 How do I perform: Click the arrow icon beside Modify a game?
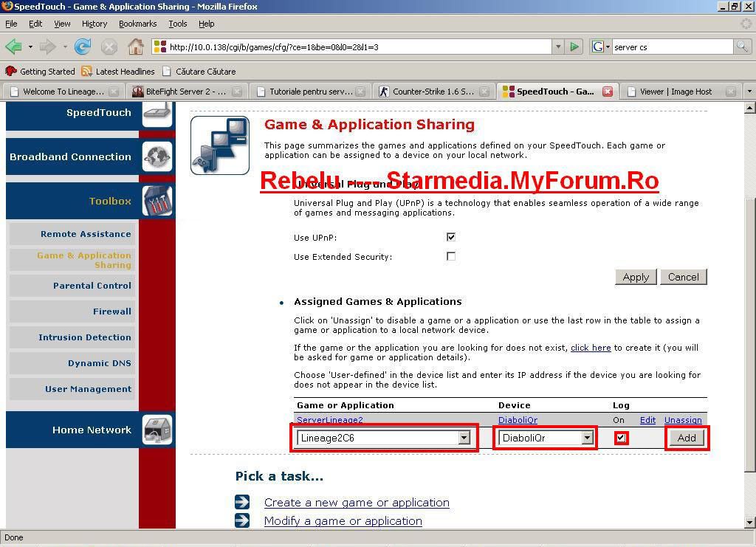(242, 520)
